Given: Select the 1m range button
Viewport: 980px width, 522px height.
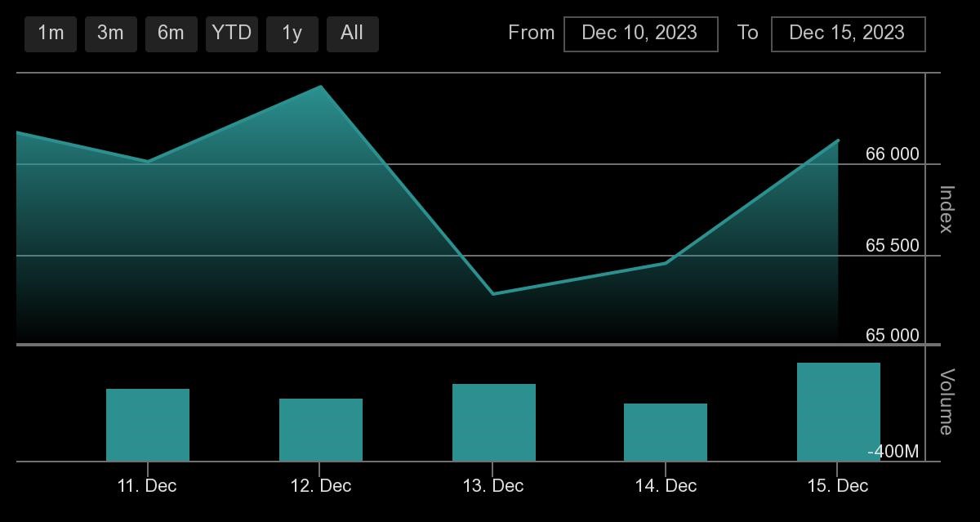Looking at the screenshot, I should click(51, 33).
